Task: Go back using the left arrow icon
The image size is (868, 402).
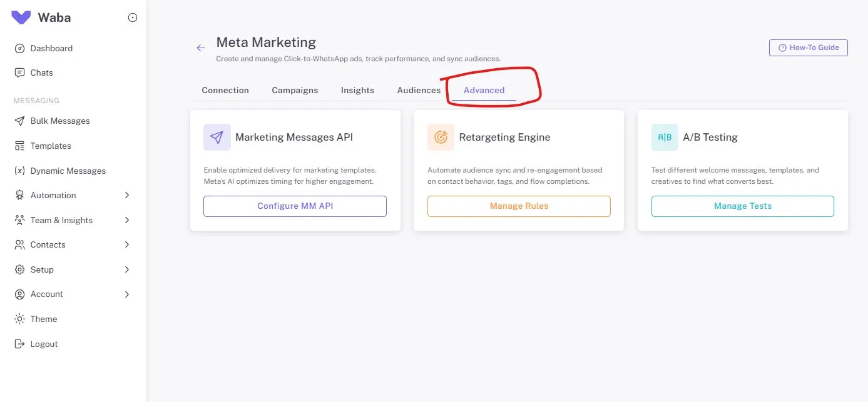Action: coord(201,48)
